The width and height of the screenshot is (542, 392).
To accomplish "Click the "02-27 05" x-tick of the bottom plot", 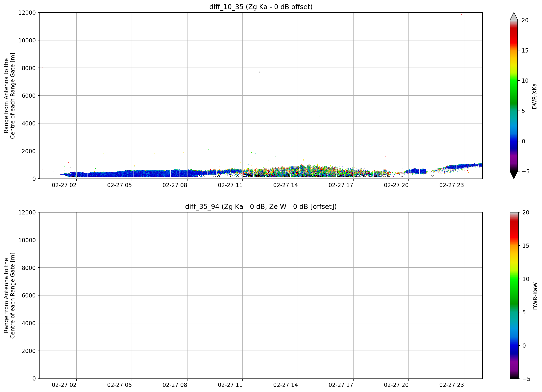I will point(119,385).
